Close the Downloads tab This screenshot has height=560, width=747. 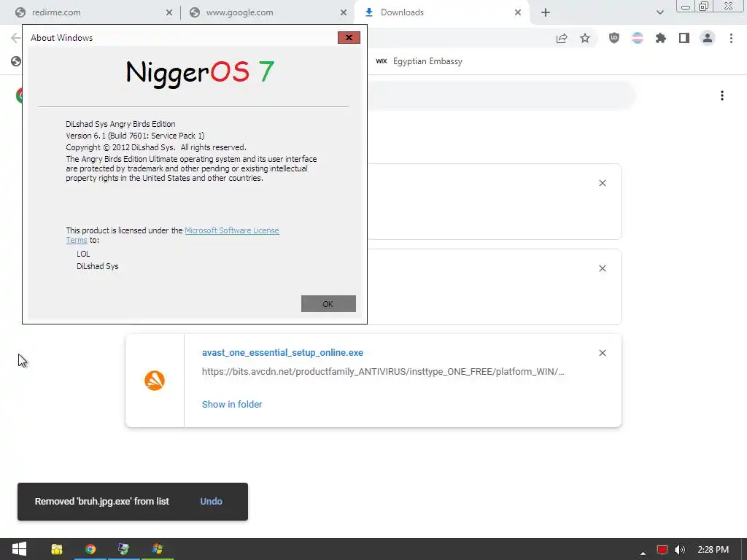pos(518,12)
